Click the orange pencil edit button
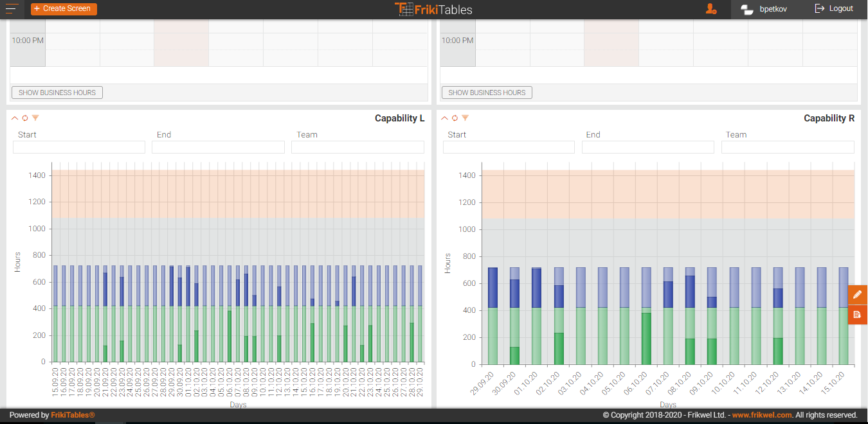868x424 pixels. coord(857,295)
